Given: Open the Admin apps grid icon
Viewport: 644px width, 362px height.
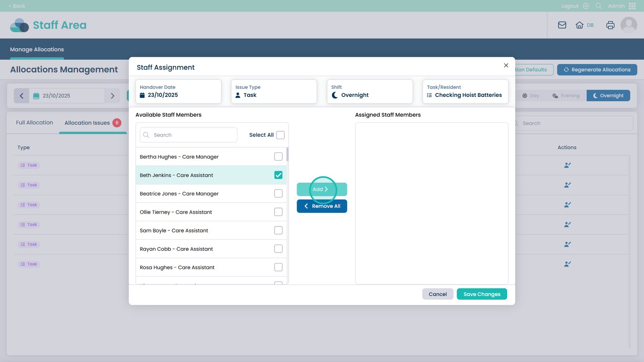Looking at the screenshot, I should (632, 6).
